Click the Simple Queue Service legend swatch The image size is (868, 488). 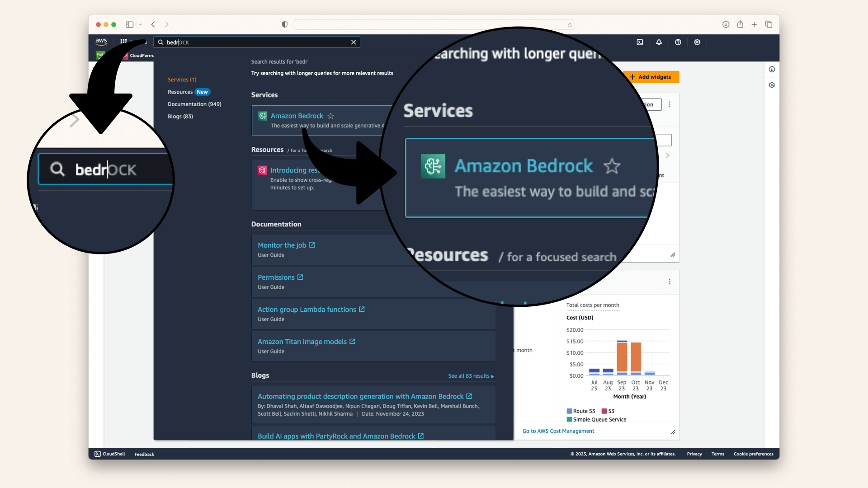(x=569, y=420)
